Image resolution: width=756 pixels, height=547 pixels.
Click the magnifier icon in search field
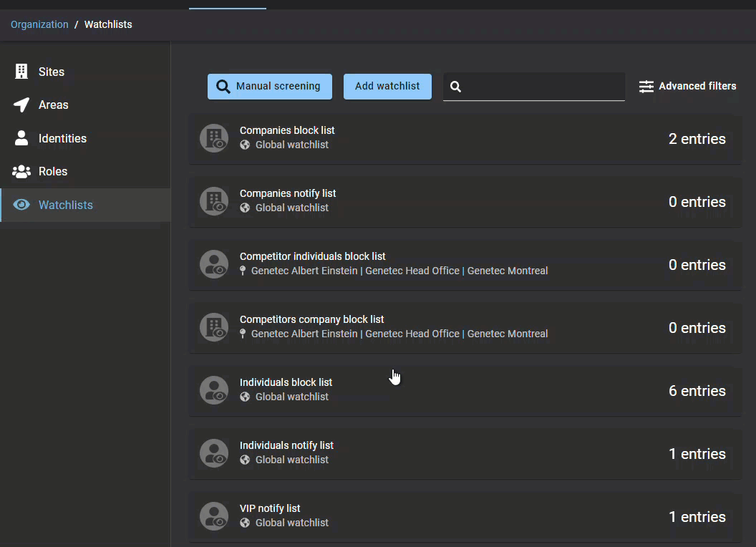(x=456, y=87)
